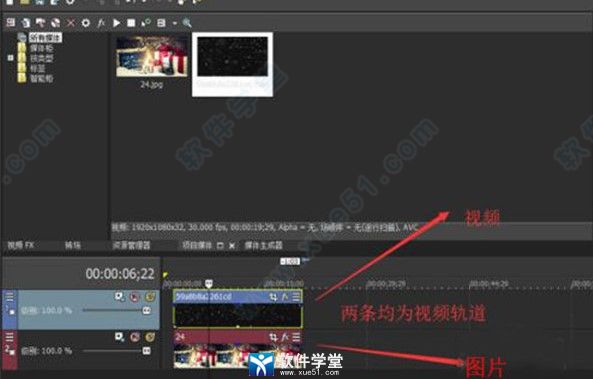593x379 pixels.
Task: Open hamburger menu on red track 2 header
Action: [x=9, y=336]
